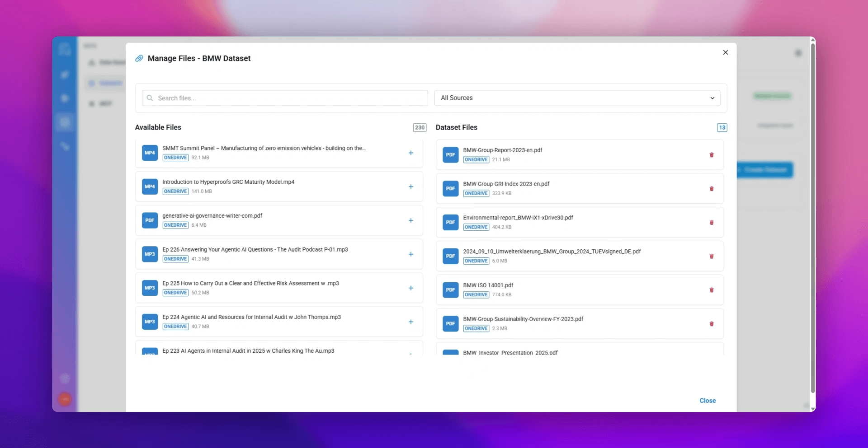Click the 230 available files count badge
The height and width of the screenshot is (448, 868).
click(420, 128)
